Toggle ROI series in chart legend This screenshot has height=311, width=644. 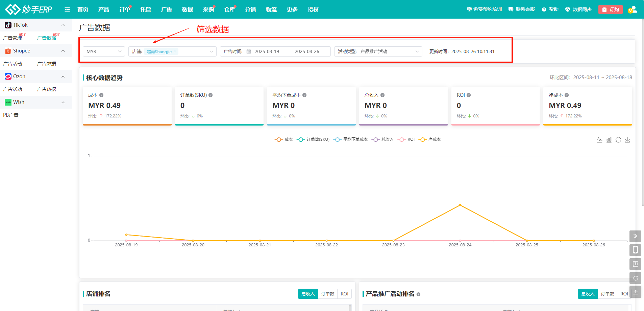click(406, 139)
